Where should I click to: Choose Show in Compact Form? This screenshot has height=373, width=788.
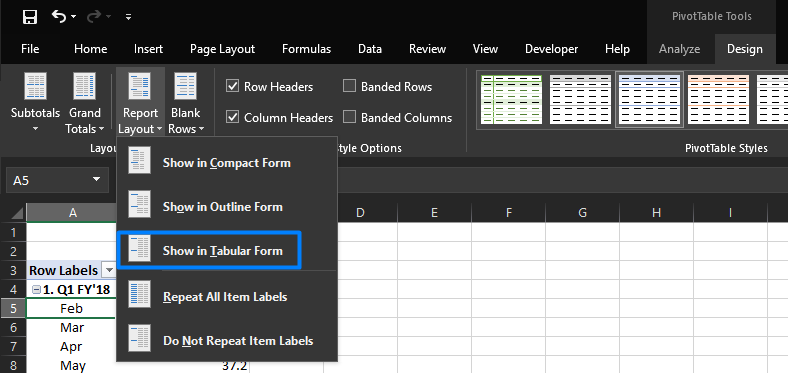(x=227, y=163)
